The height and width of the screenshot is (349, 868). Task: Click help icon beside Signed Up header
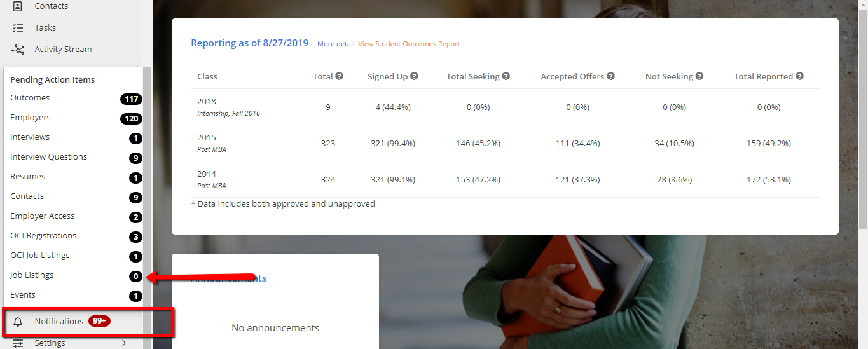point(414,76)
